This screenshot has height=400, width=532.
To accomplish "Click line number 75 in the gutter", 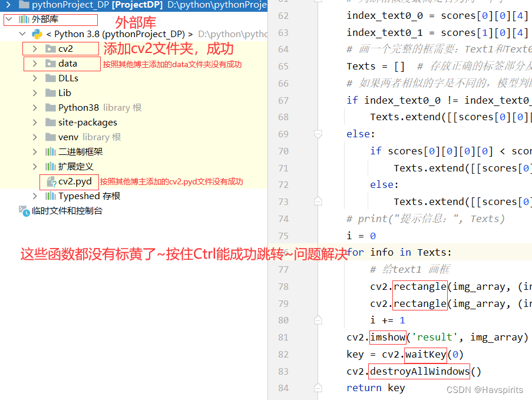I will tap(283, 235).
